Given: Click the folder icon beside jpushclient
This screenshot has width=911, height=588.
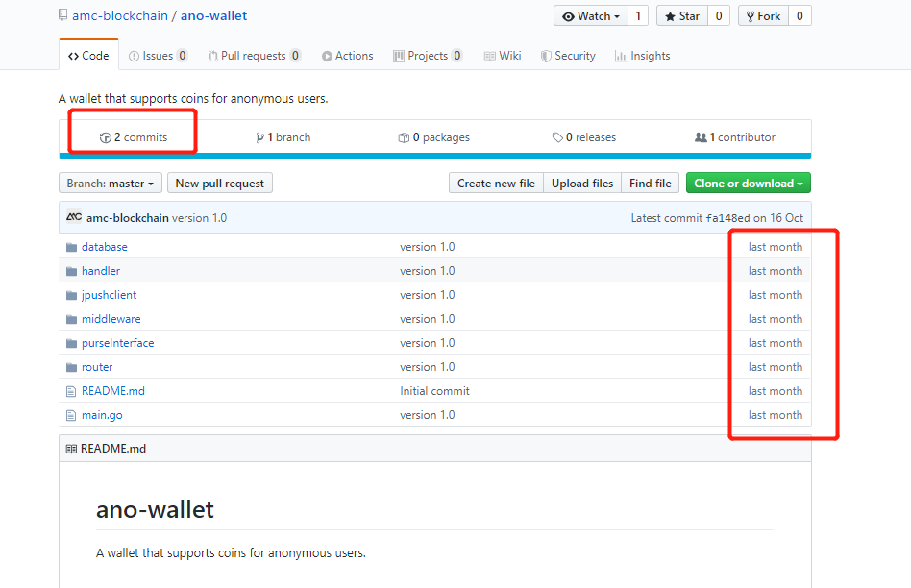Looking at the screenshot, I should click(x=71, y=296).
